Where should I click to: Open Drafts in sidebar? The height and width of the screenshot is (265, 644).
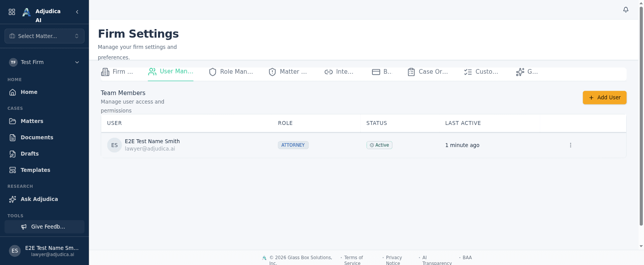point(45,154)
